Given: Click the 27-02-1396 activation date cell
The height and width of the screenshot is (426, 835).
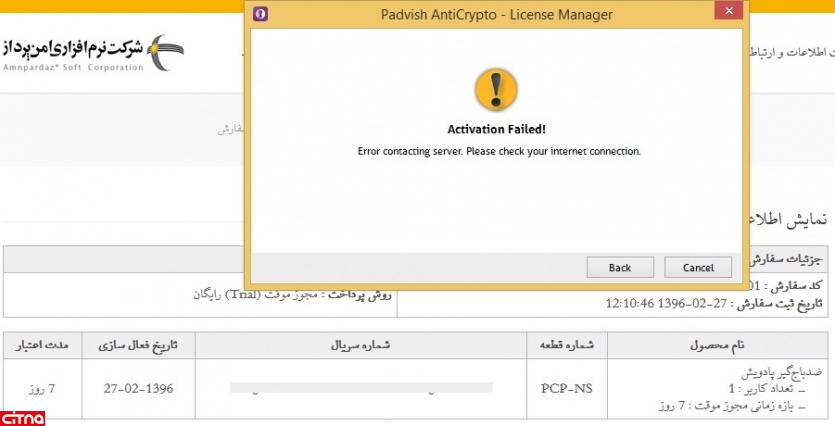Looking at the screenshot, I should click(x=138, y=389).
